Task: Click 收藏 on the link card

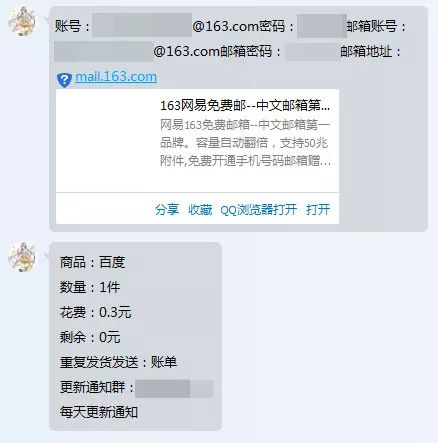Action: pos(200,210)
